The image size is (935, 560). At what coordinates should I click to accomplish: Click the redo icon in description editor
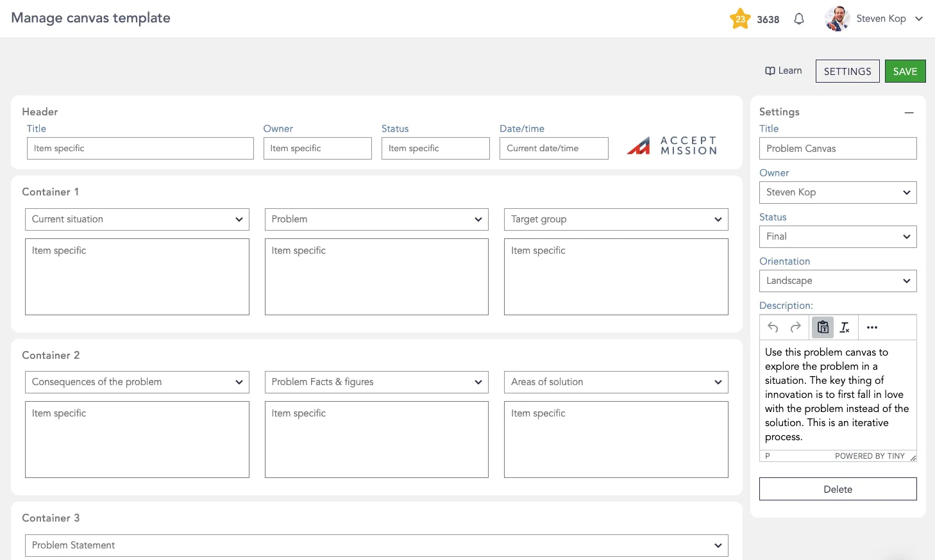(x=796, y=327)
